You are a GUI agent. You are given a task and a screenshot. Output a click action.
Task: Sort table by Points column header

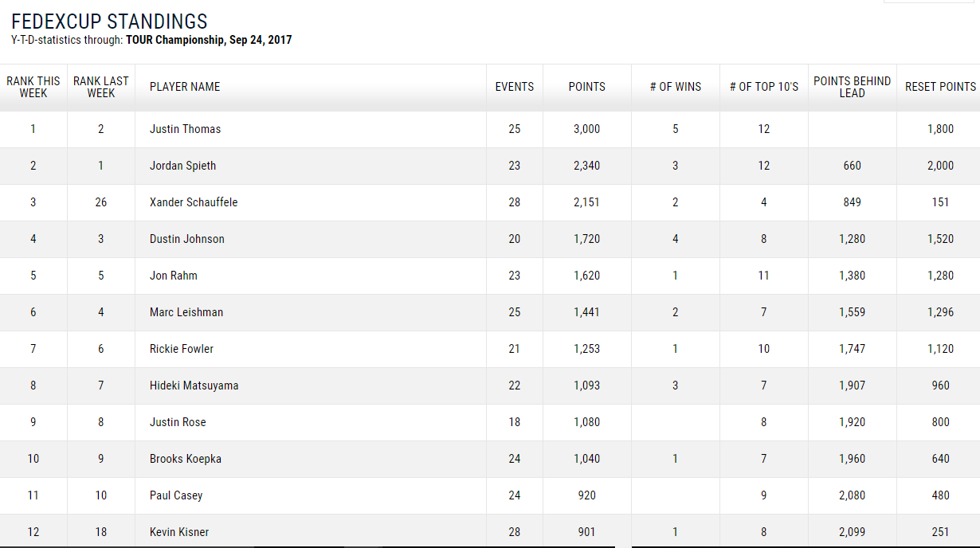click(587, 87)
